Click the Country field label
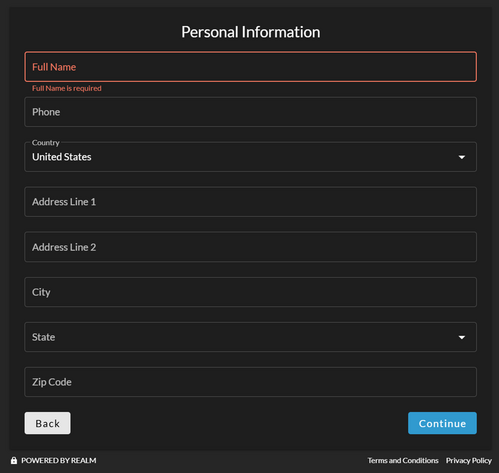The image size is (499, 473). (x=46, y=143)
